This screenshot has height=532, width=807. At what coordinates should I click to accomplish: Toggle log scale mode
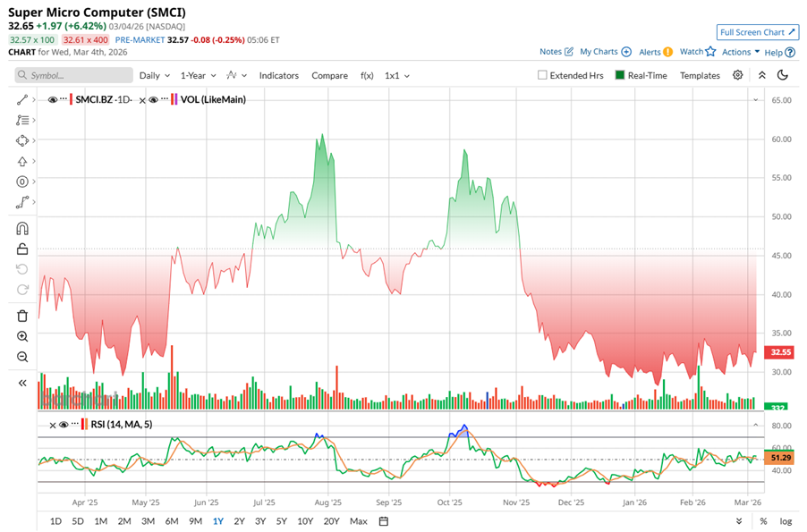[786, 521]
